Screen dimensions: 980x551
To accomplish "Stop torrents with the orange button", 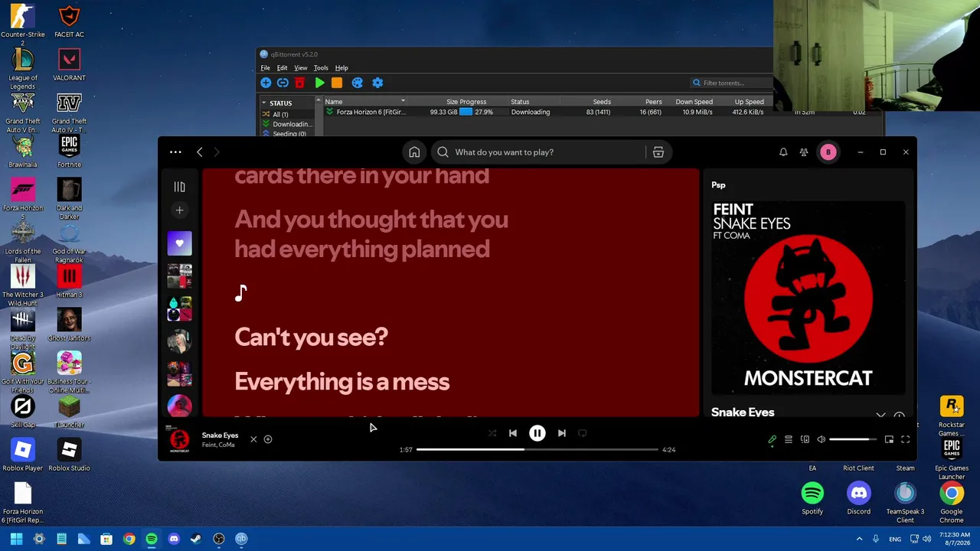I will point(337,83).
